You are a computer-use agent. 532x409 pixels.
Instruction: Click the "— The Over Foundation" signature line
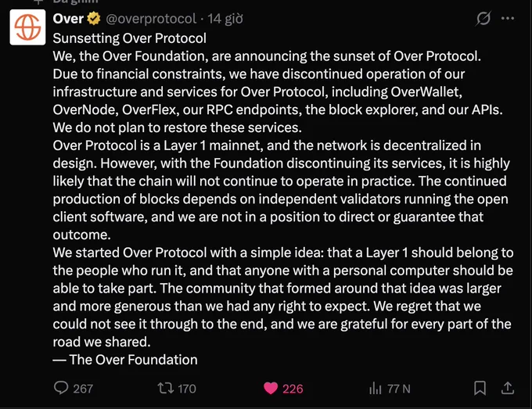125,360
